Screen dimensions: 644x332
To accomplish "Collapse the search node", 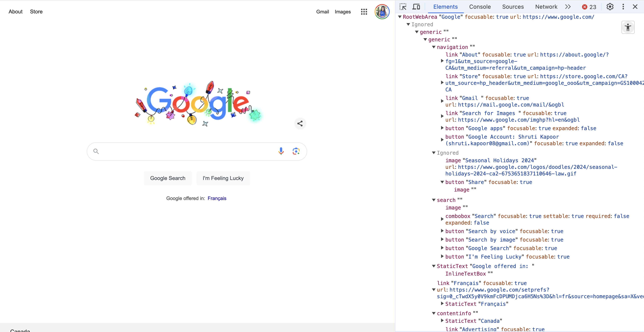I will (434, 200).
